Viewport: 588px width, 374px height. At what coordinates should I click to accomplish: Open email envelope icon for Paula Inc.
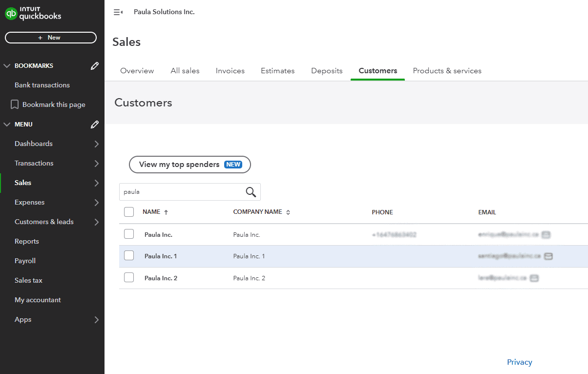[546, 234]
